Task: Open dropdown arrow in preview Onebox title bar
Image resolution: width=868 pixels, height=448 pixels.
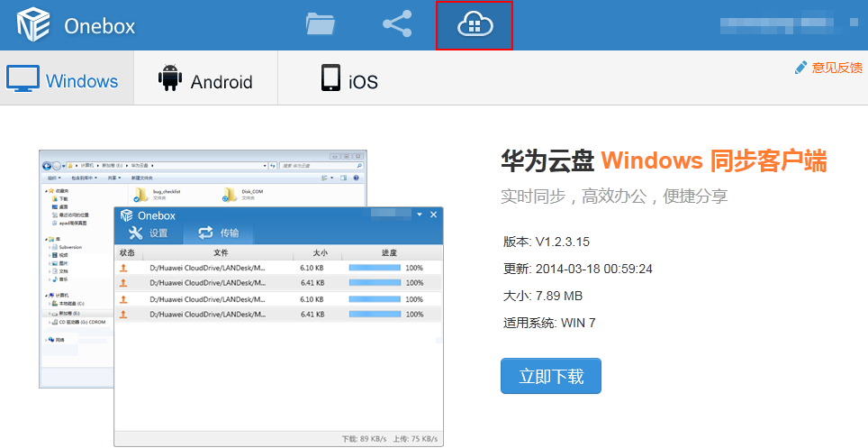Action: 420,215
